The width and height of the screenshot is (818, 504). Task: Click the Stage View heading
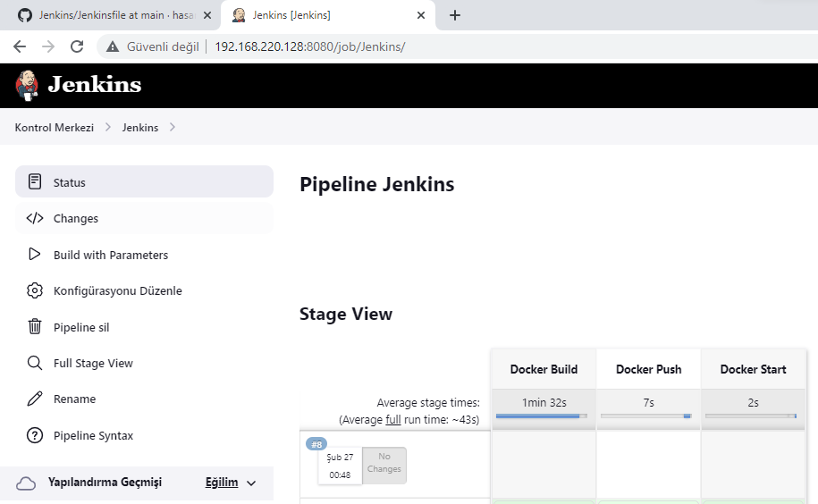[x=346, y=314]
